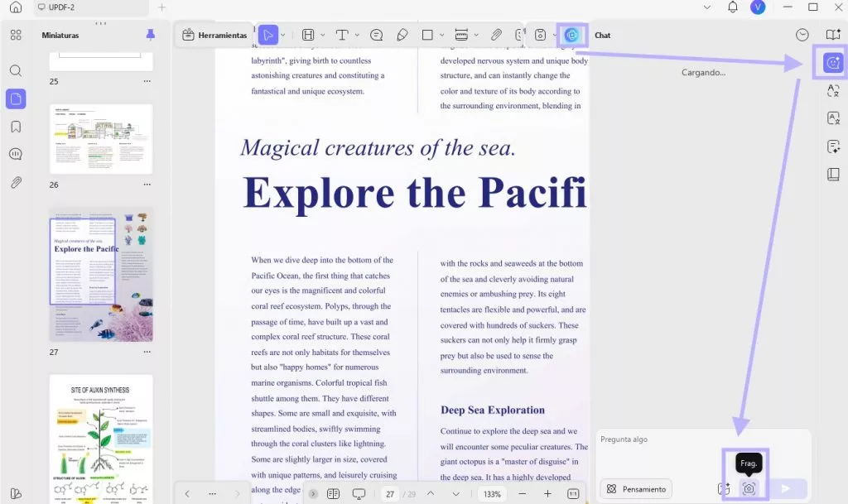Image resolution: width=848 pixels, height=504 pixels.
Task: Expand the measurement tool dropdown arrow
Action: [476, 35]
